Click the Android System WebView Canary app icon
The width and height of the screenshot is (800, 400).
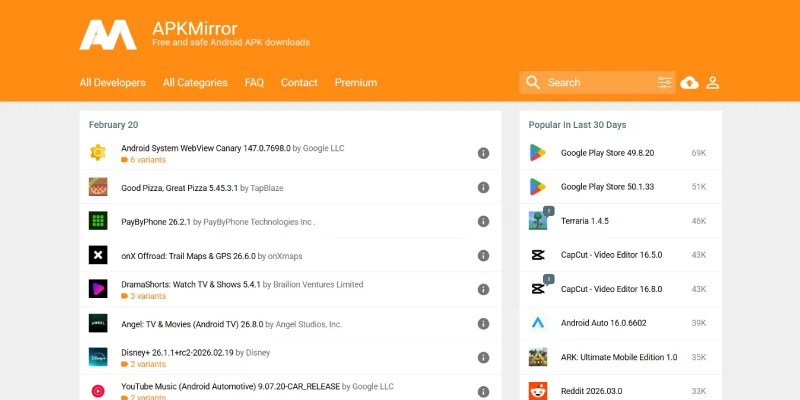98,153
